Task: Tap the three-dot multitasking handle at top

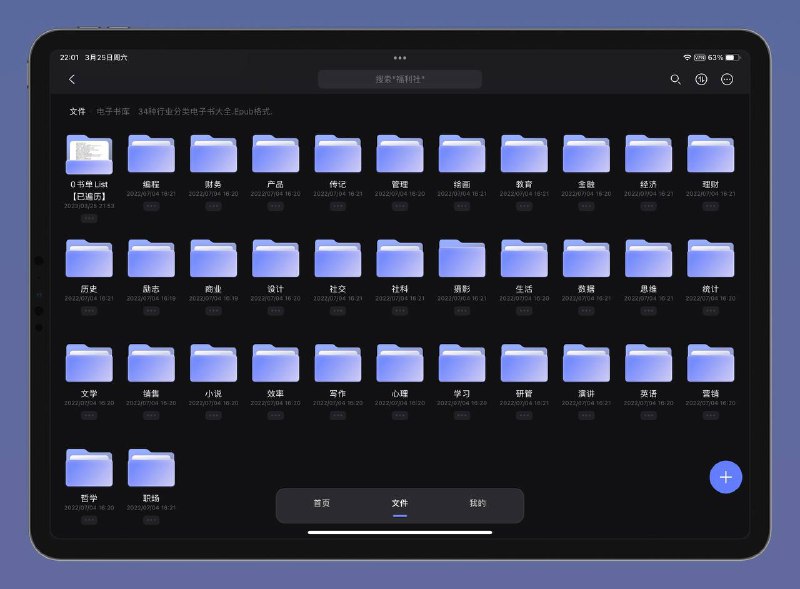Action: pyautogui.click(x=400, y=58)
